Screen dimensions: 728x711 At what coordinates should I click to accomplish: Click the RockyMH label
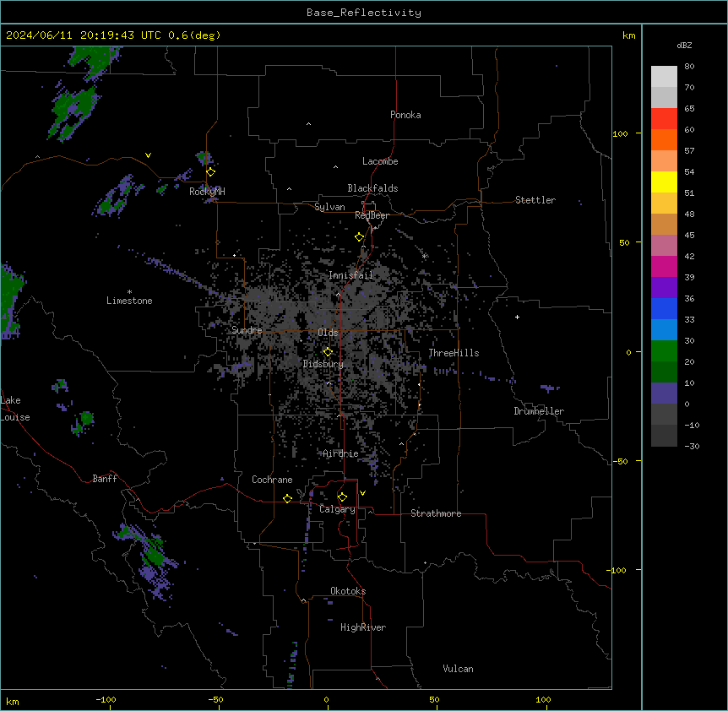(207, 192)
